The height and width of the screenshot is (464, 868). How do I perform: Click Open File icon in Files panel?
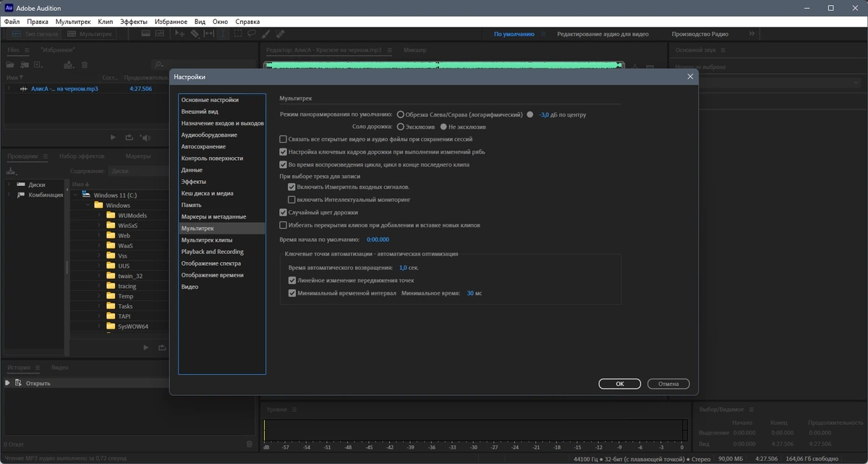10,64
